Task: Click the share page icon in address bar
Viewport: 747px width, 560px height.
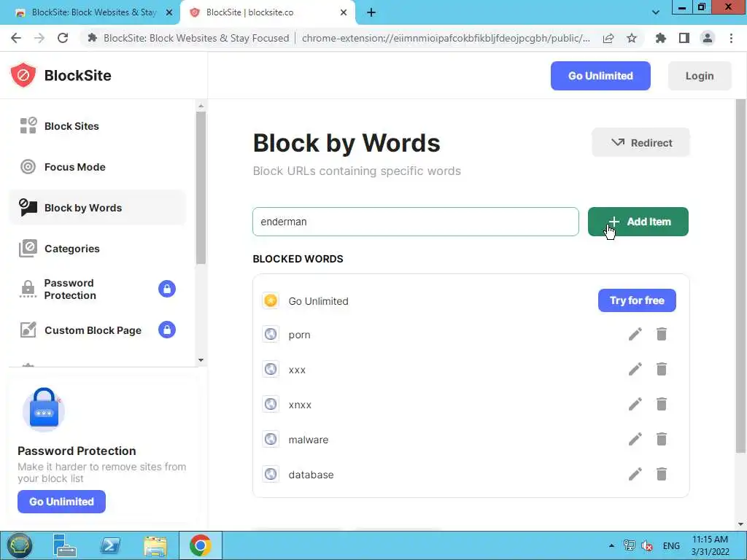Action: (608, 38)
